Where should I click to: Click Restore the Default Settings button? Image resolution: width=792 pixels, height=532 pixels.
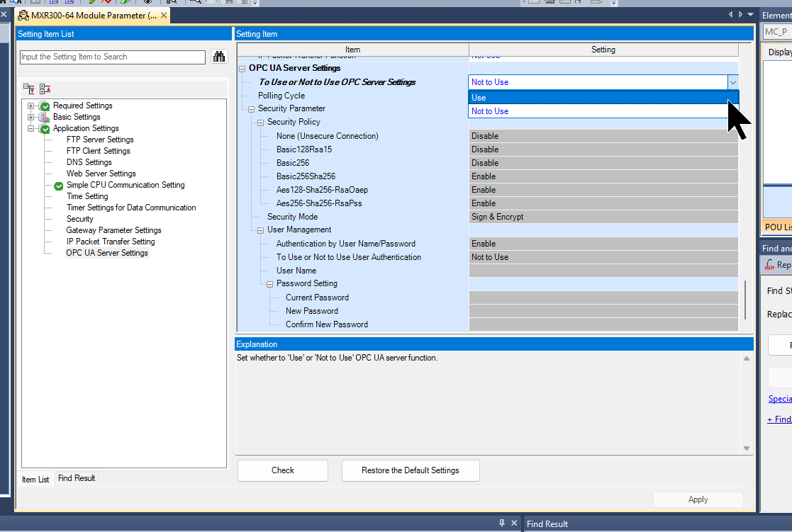[x=410, y=470]
